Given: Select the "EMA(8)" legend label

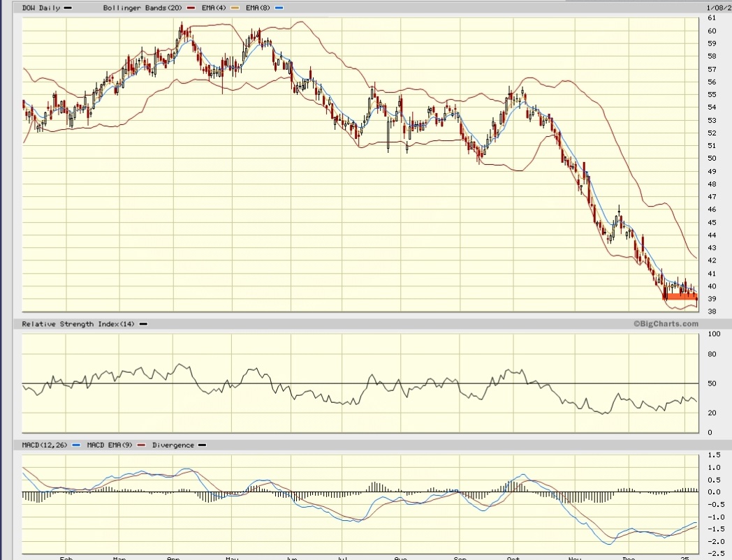Looking at the screenshot, I should coord(259,8).
